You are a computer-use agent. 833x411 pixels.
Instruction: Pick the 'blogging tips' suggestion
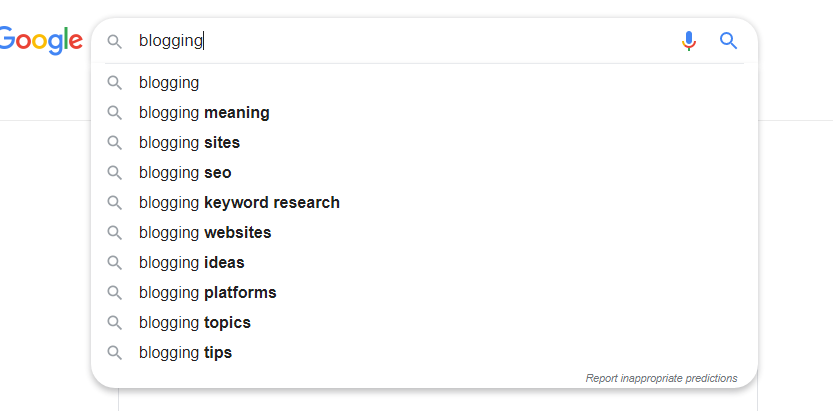click(x=185, y=353)
